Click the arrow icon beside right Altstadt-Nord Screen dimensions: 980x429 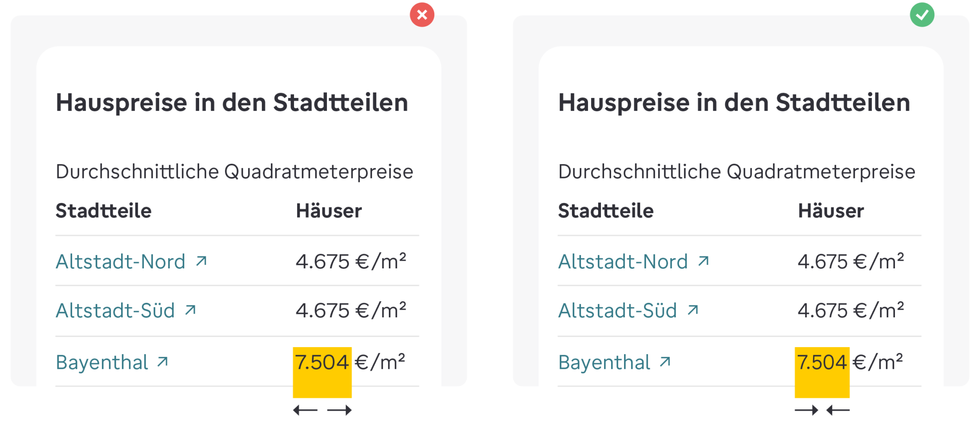click(703, 261)
